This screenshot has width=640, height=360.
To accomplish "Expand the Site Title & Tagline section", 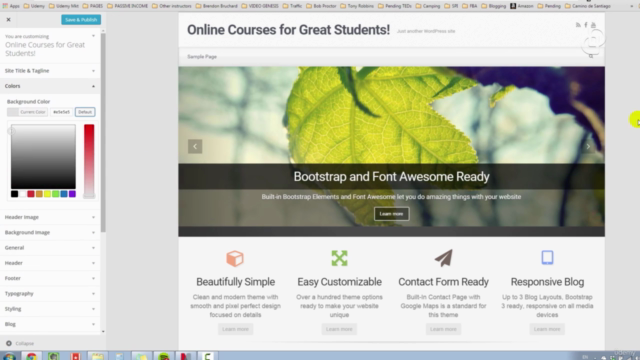I will (x=50, y=71).
